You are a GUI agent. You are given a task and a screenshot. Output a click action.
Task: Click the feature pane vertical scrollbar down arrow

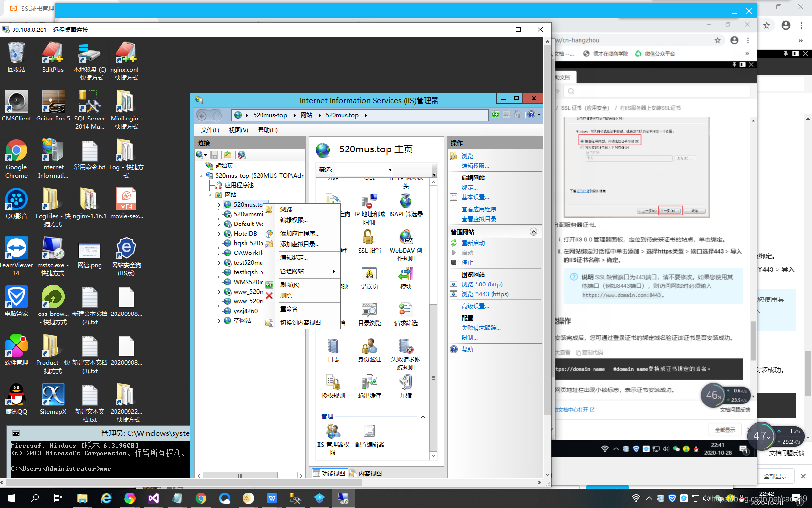pos(433,456)
